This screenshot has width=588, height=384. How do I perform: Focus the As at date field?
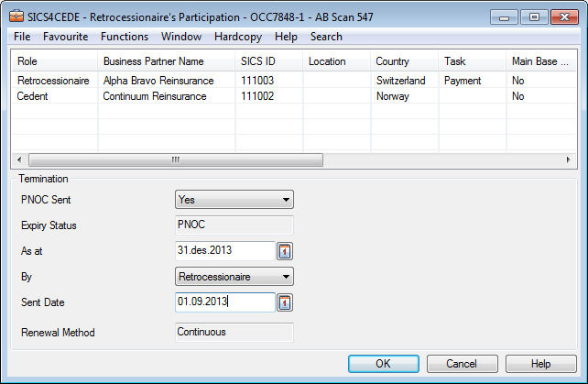[x=225, y=251]
